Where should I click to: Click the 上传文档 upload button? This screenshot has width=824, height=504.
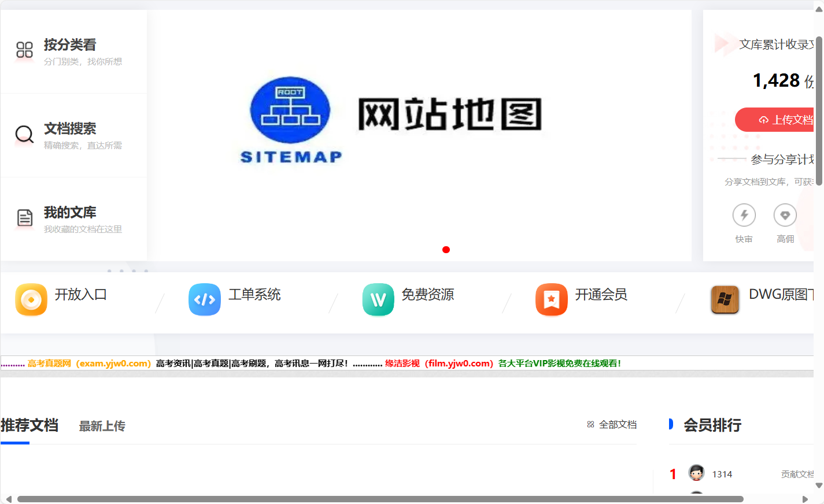775,120
